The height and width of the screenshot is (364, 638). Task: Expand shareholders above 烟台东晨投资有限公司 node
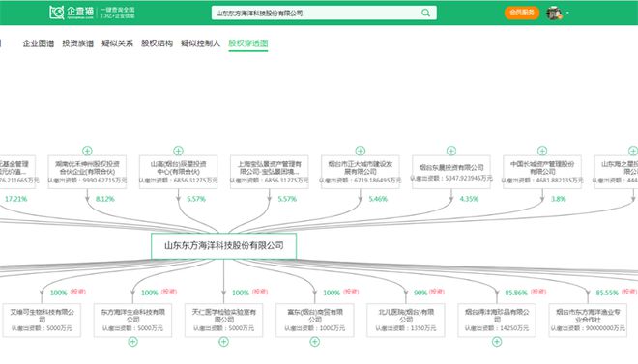tap(451, 151)
